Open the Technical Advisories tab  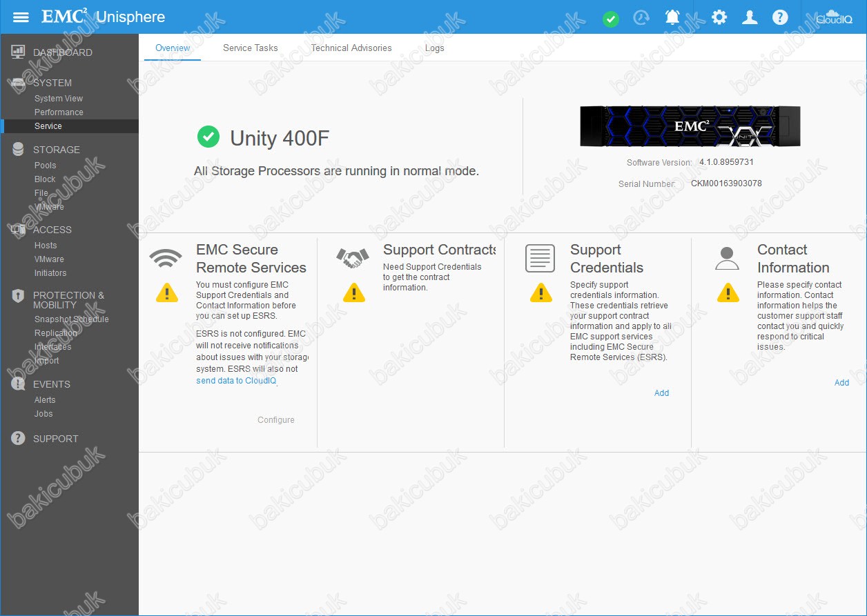351,48
